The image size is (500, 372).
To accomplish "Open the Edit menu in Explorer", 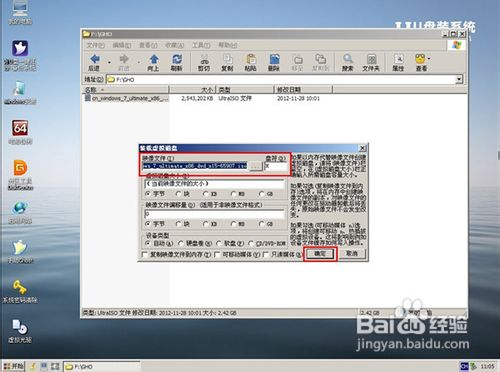I will [x=122, y=45].
